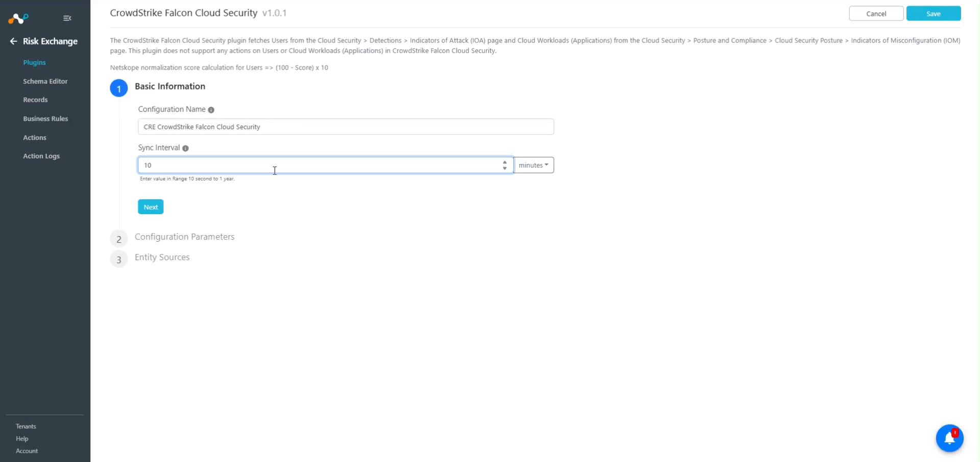
Task: Open the Tenants link
Action: pos(26,426)
